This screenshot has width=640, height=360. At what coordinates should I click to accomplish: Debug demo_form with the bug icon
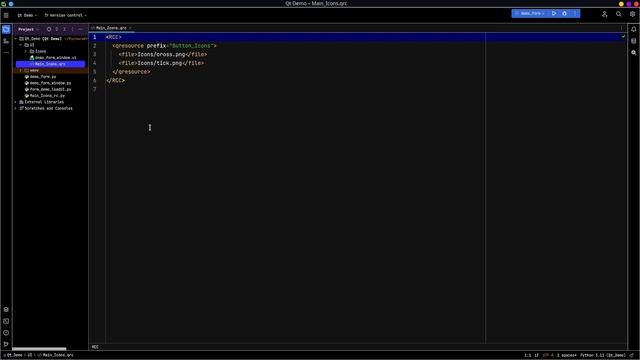(x=564, y=13)
